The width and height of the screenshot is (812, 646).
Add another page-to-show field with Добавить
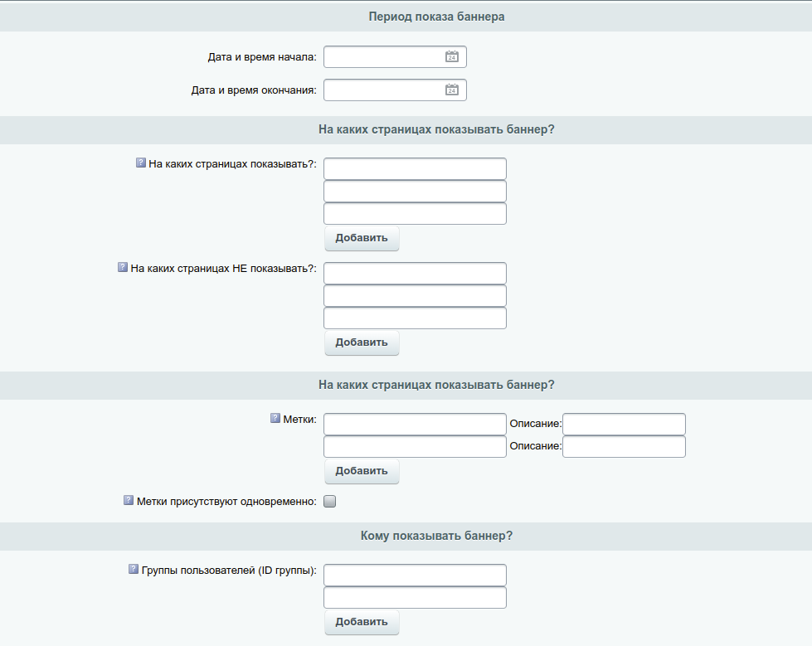point(362,238)
